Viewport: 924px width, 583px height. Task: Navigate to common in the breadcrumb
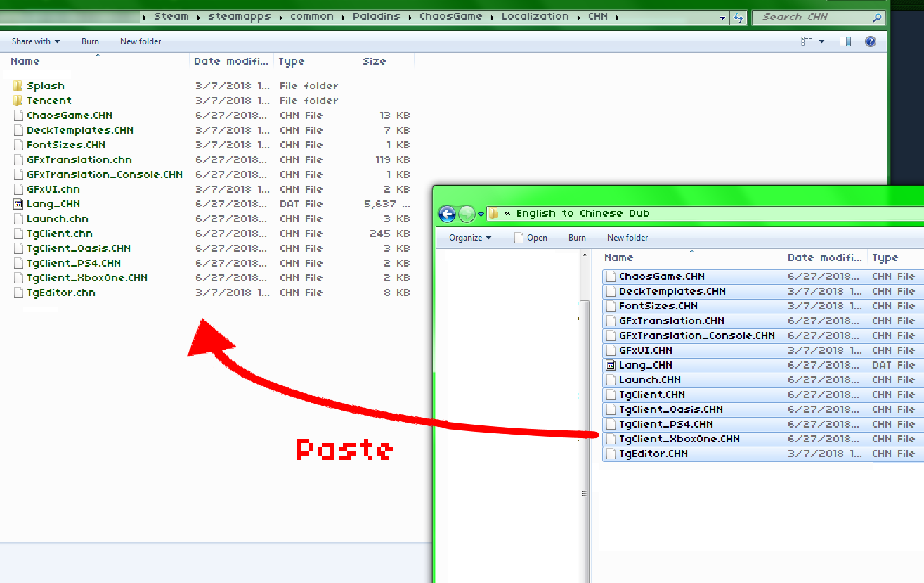pyautogui.click(x=312, y=17)
